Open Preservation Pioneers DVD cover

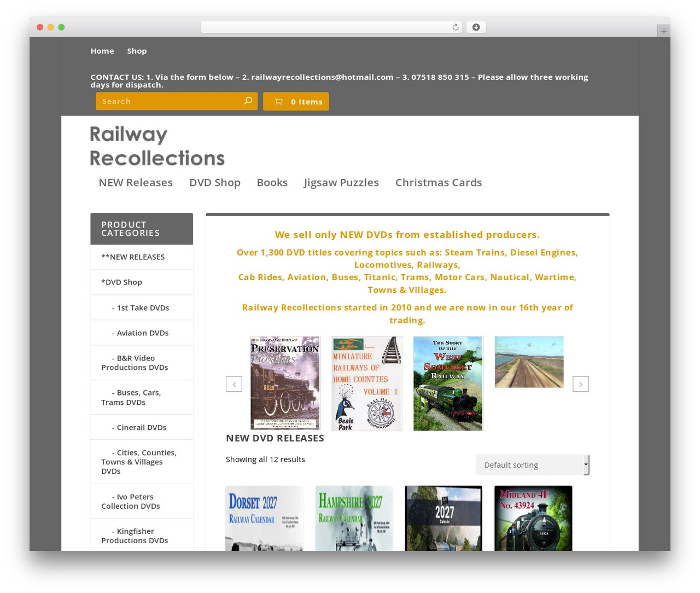pos(285,383)
